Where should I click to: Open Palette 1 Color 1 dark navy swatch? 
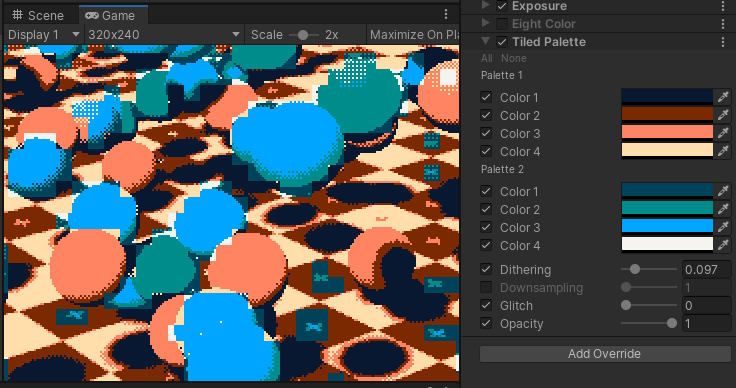point(667,97)
